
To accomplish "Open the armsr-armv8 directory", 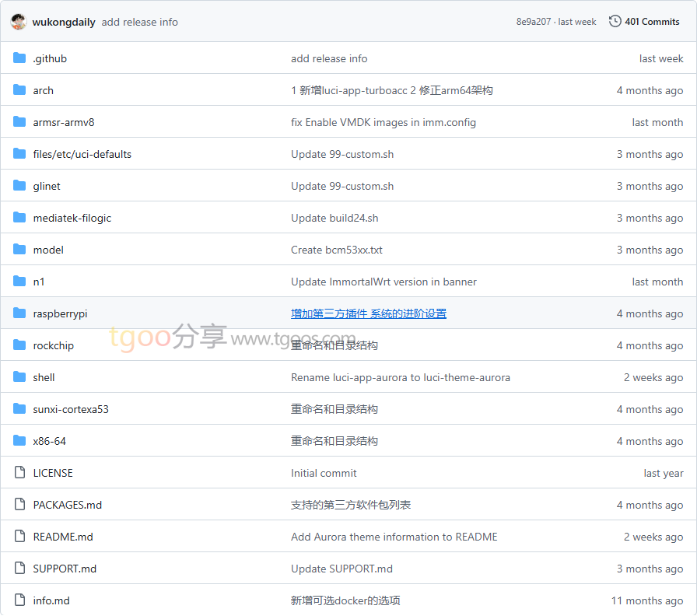I will point(64,122).
